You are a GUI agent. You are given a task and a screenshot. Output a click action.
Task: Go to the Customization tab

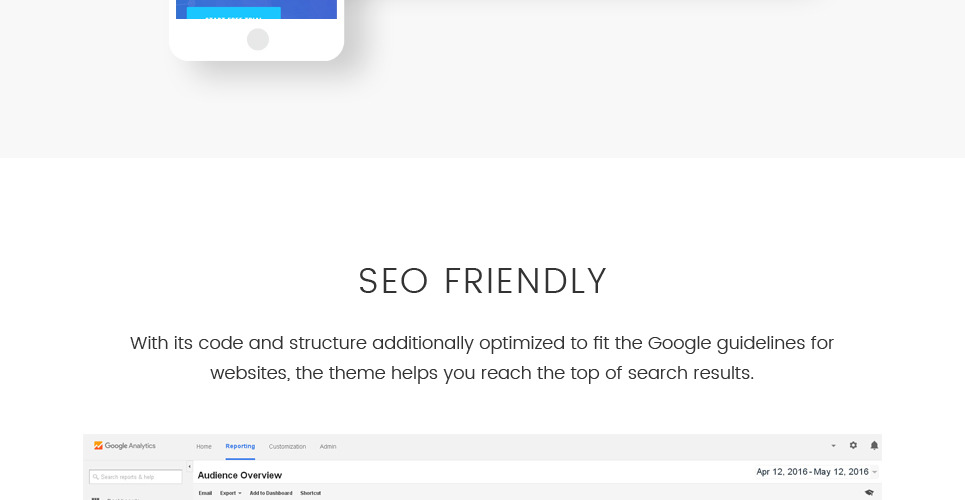tap(287, 446)
